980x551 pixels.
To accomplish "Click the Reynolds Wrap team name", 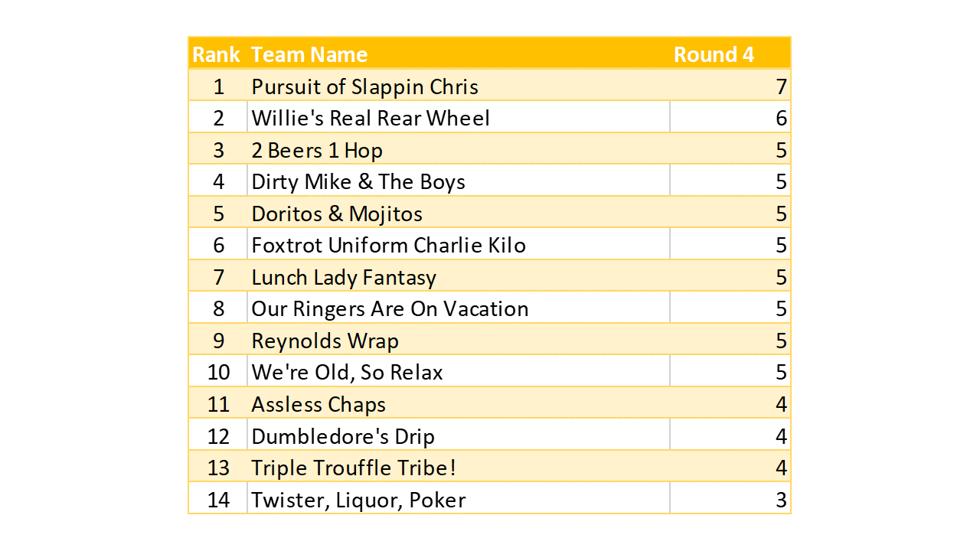I will tap(325, 341).
